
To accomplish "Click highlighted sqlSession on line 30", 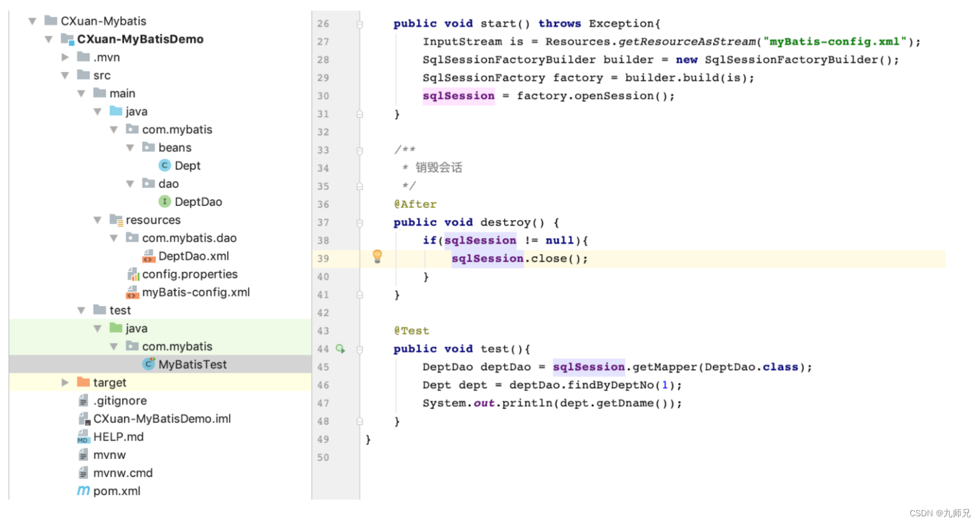I will click(x=459, y=96).
